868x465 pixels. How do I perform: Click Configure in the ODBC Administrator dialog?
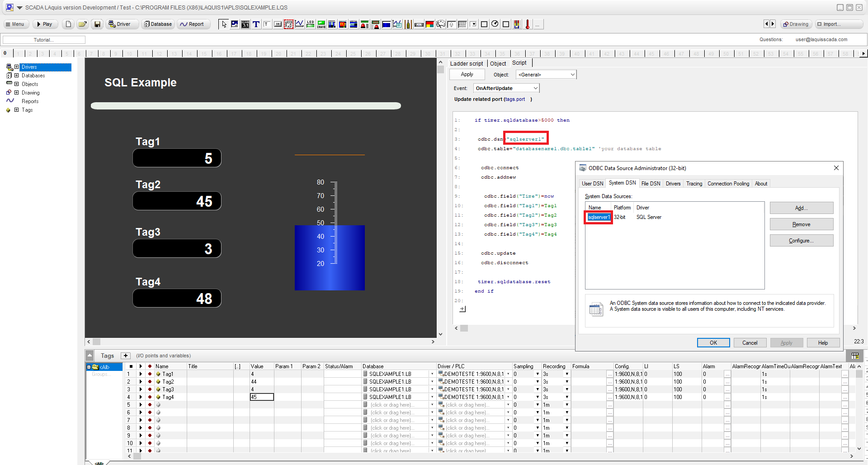tap(801, 240)
